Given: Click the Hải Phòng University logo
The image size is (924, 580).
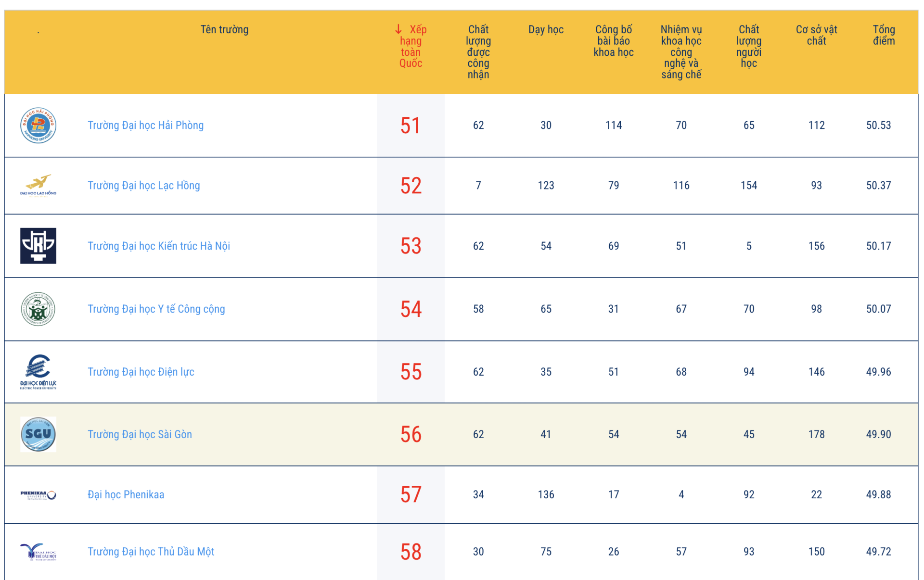Looking at the screenshot, I should pos(38,126).
